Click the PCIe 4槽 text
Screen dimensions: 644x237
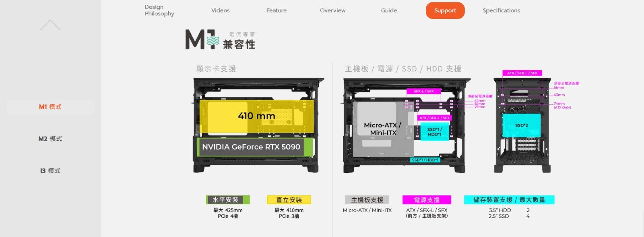tap(228, 216)
